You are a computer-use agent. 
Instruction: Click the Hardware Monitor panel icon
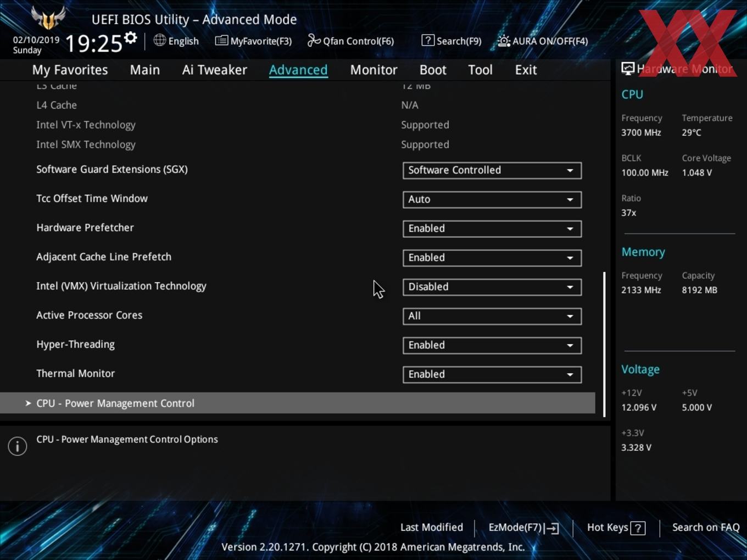pos(628,68)
